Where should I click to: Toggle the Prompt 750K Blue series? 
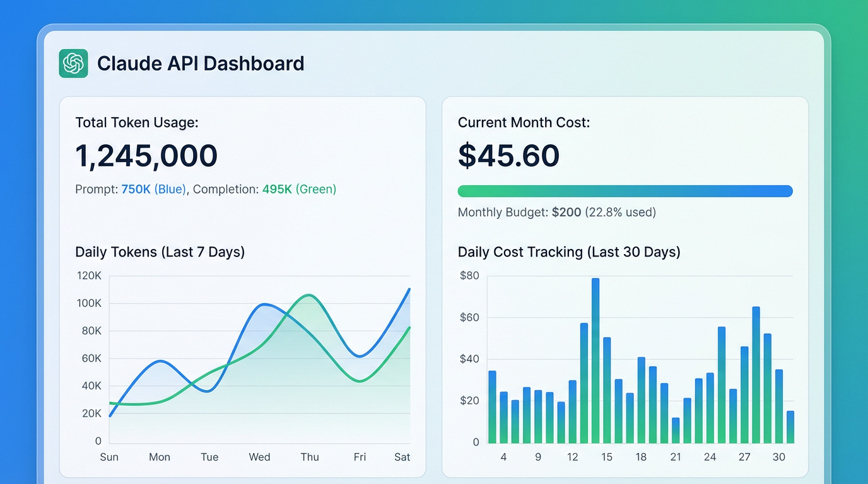(x=154, y=189)
